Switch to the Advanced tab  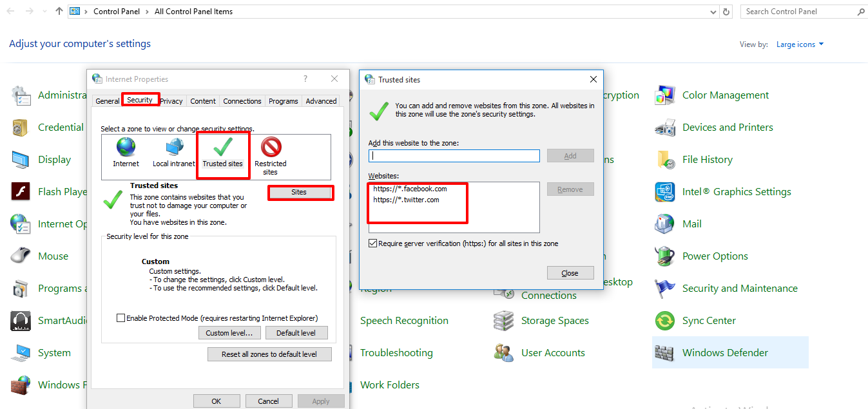[321, 101]
